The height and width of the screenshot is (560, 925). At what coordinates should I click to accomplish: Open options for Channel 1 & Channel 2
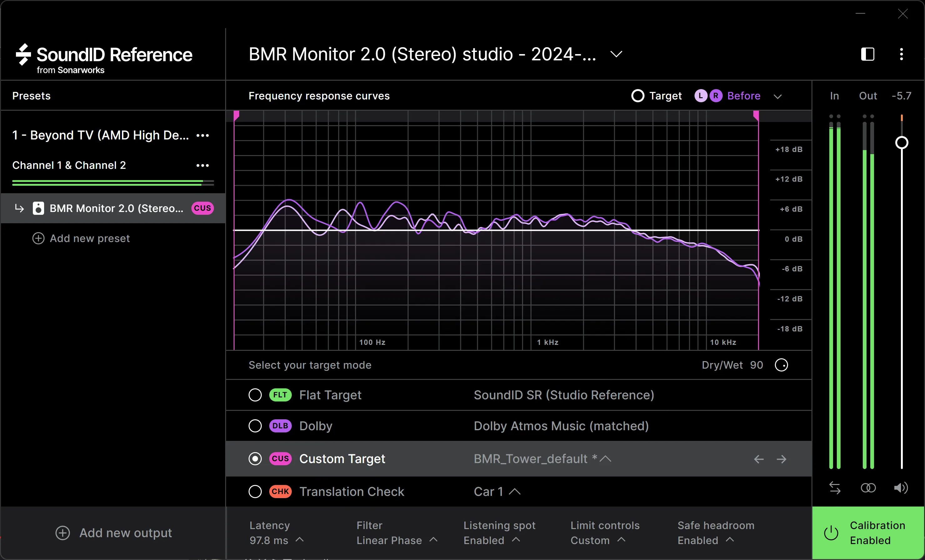(x=203, y=165)
